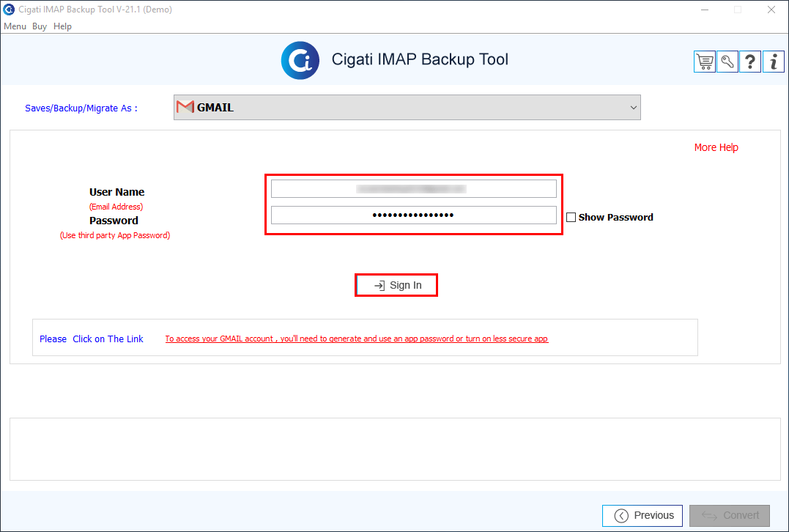Open the GMAIL app password link
789x532 pixels.
(357, 339)
